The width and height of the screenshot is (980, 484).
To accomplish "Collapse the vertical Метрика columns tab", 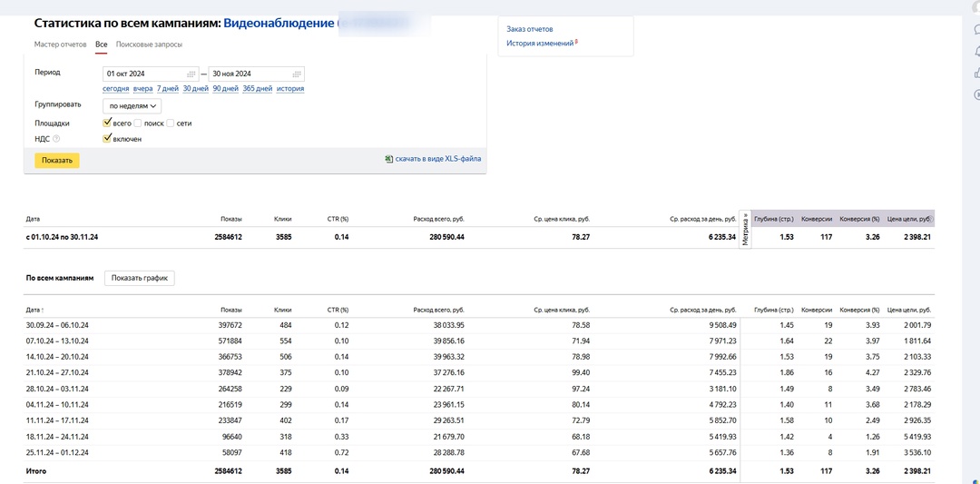I will (745, 230).
